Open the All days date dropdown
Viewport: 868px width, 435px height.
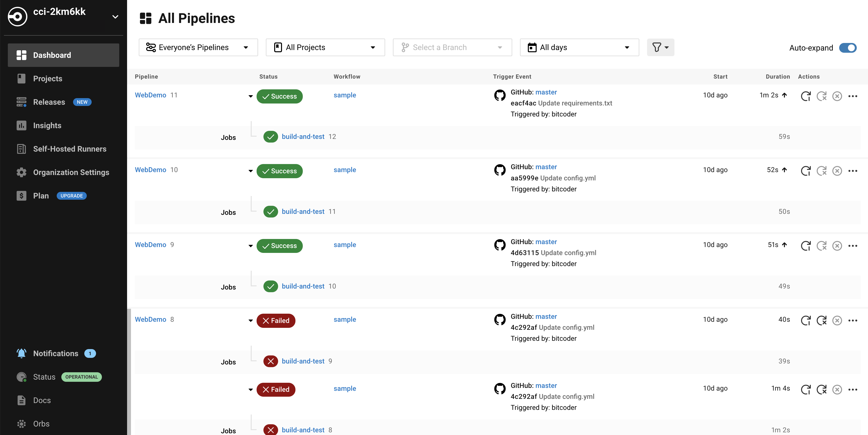click(x=579, y=47)
